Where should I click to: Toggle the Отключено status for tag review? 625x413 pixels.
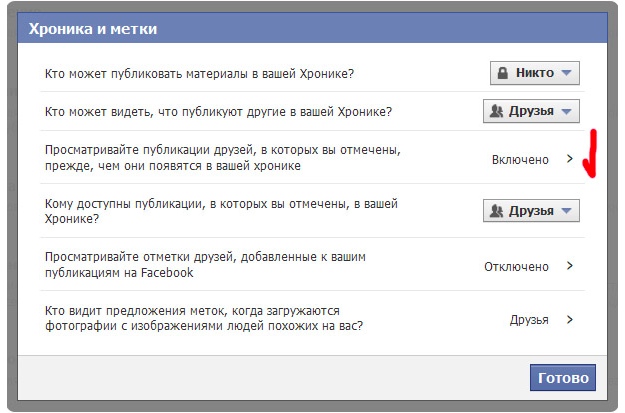[516, 266]
